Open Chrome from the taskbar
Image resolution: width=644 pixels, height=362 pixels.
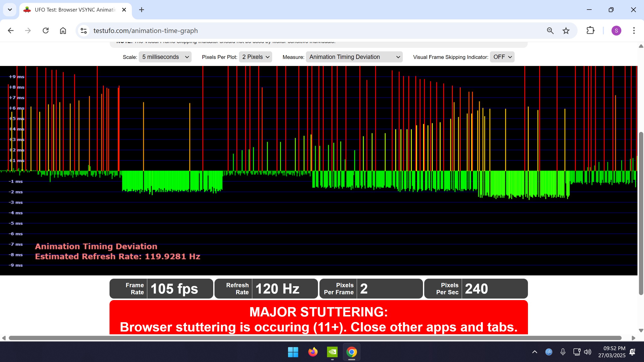pos(352,352)
